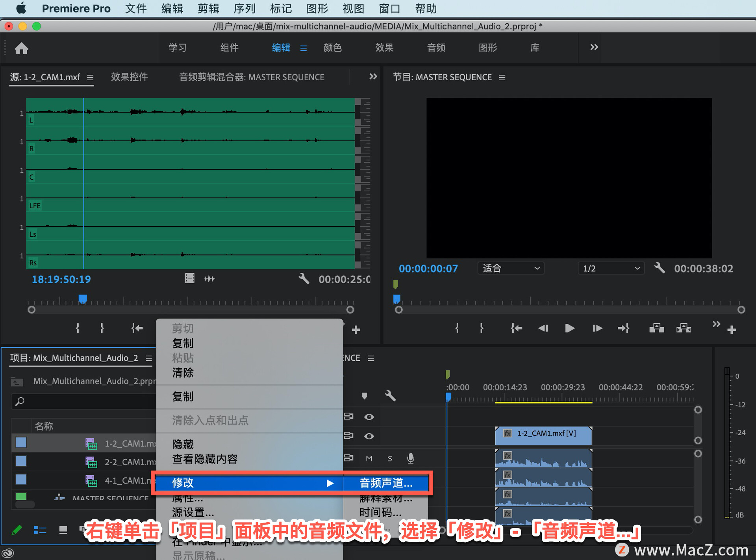Step back one frame in program monitor
The width and height of the screenshot is (756, 560).
[543, 328]
